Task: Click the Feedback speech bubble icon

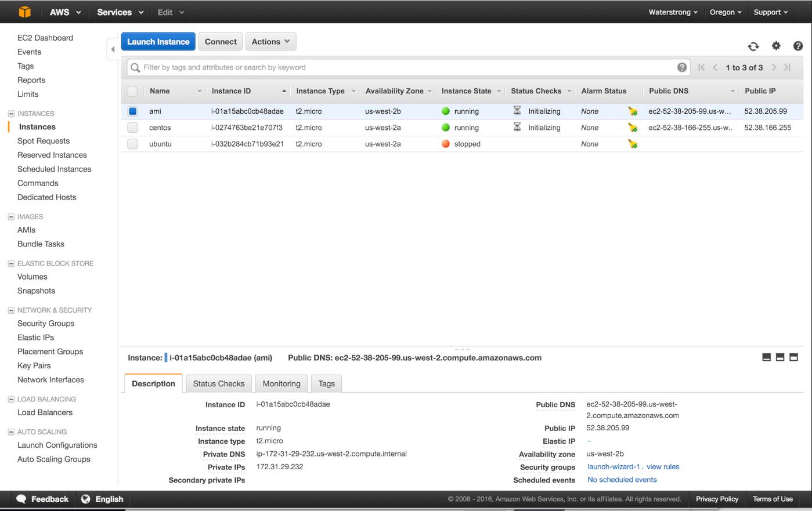Action: (x=21, y=499)
